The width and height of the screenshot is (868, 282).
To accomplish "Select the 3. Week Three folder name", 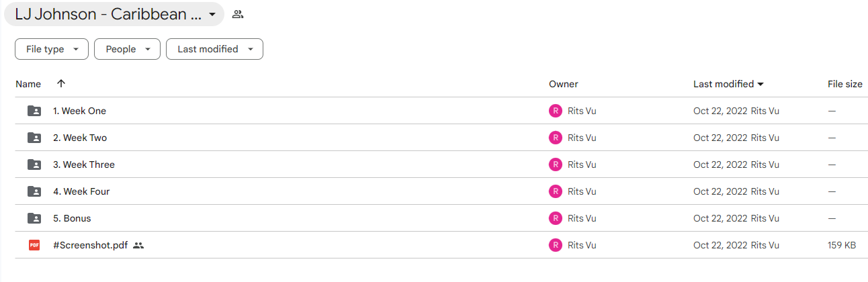I will coord(84,164).
